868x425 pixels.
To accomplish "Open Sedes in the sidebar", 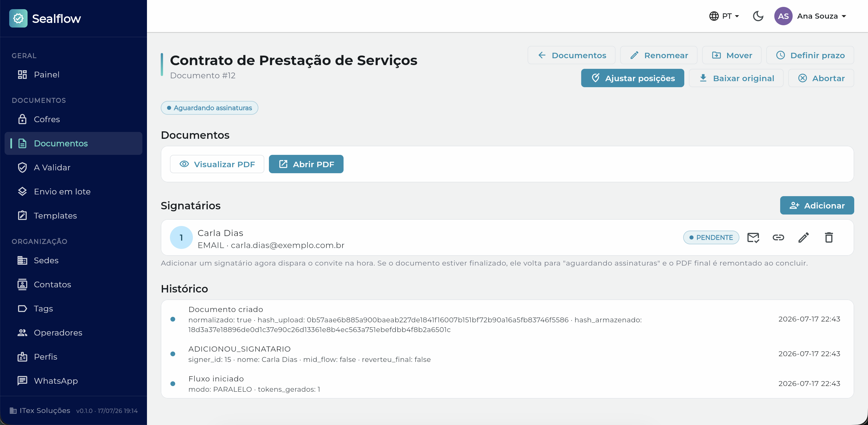I will [73, 260].
